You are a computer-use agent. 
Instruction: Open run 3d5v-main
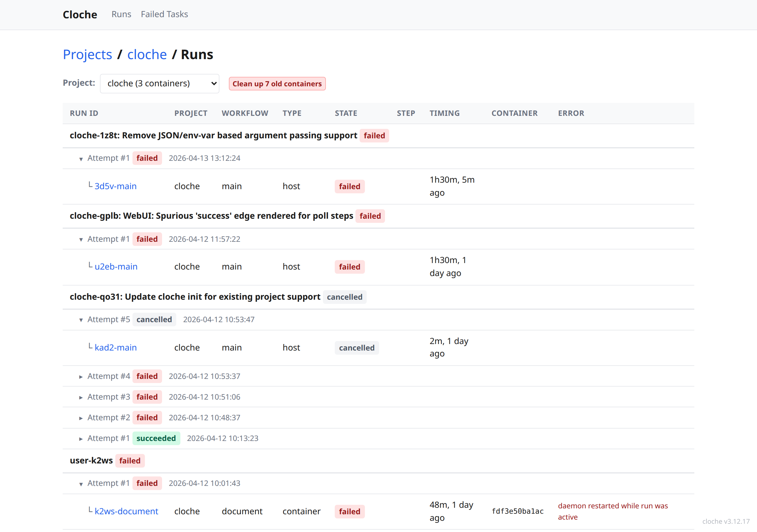click(115, 186)
